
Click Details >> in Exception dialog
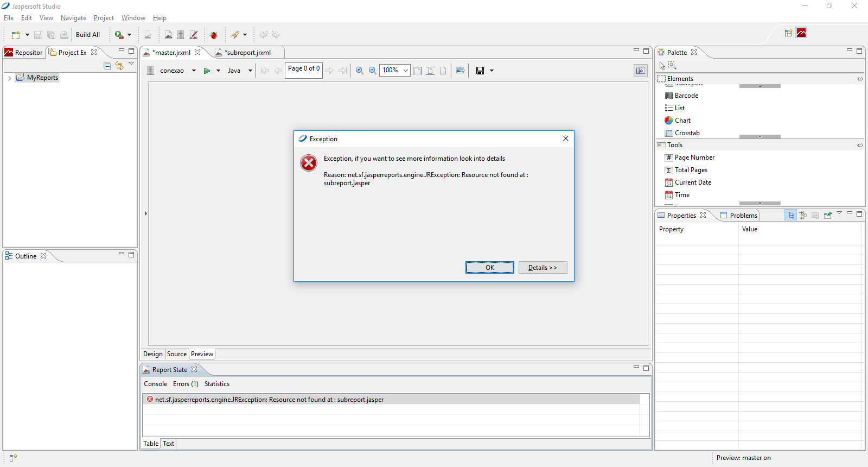542,268
